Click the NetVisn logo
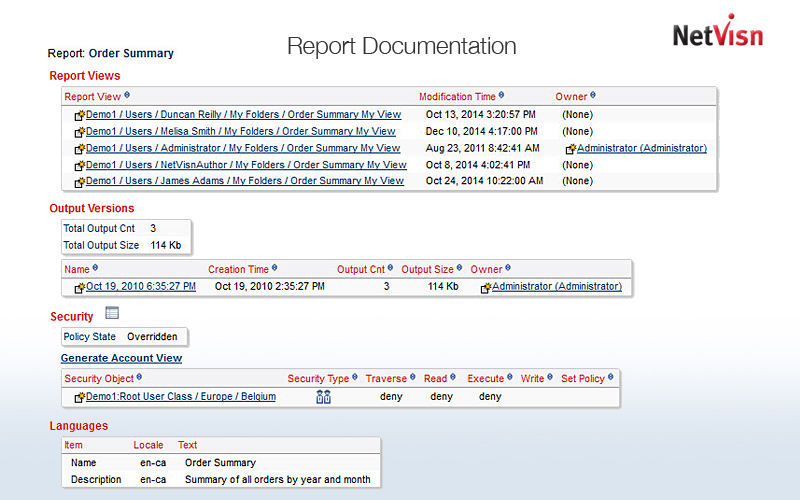Screen dimensions: 800x500 tap(717, 35)
